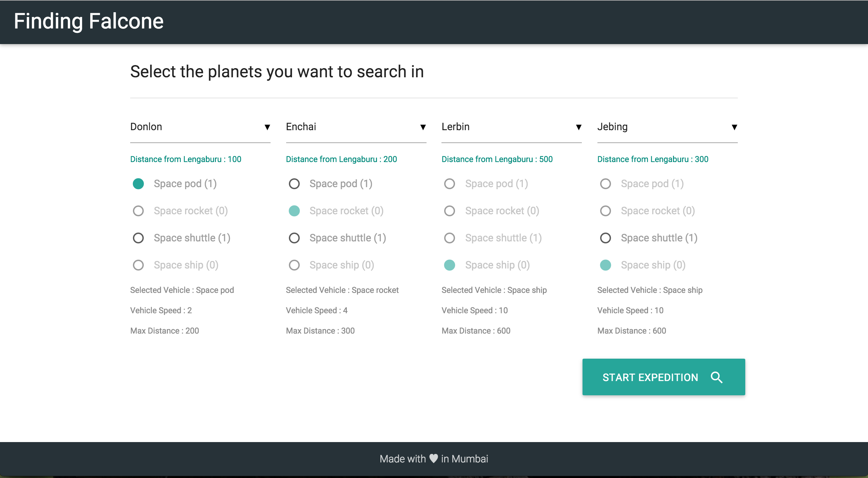The width and height of the screenshot is (868, 478).
Task: Click Space pod radio under Lerbin
Action: pyautogui.click(x=450, y=184)
